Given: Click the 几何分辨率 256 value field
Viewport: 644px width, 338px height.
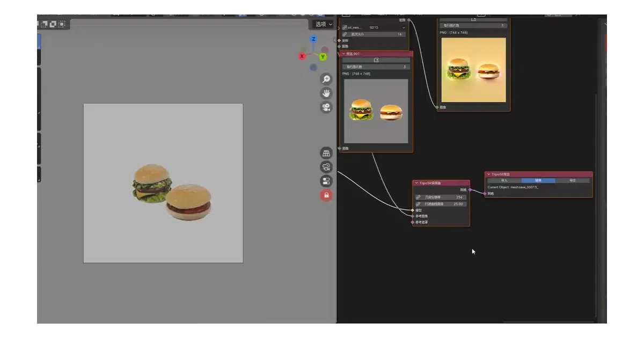Looking at the screenshot, I should tap(444, 197).
